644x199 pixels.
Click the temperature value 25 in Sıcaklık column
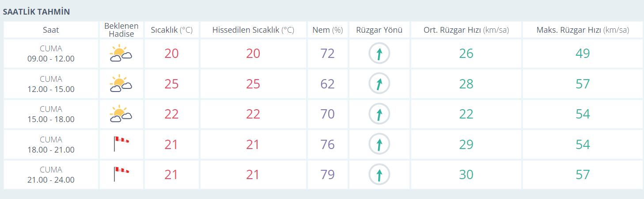(171, 84)
